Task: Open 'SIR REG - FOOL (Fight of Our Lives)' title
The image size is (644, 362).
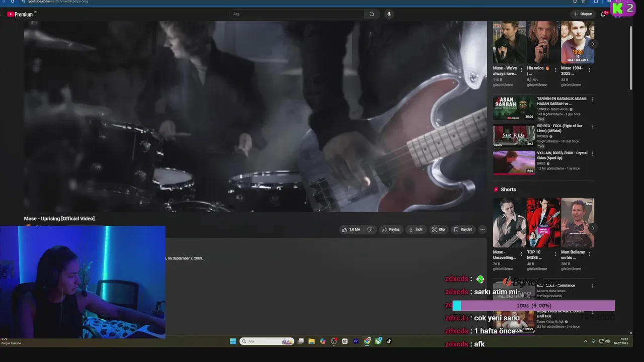Action: point(559,128)
